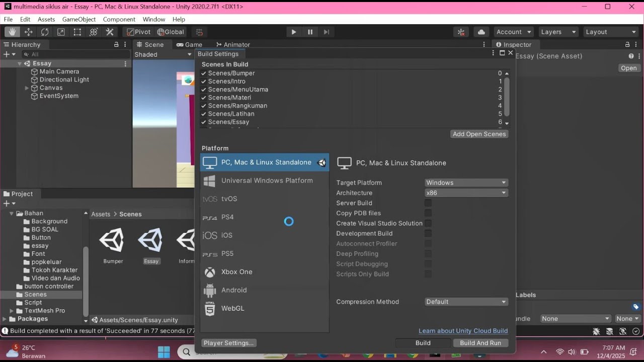
Task: Open Target Platform dropdown
Action: click(466, 183)
